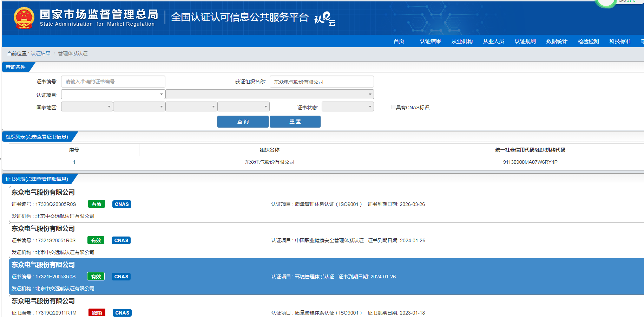This screenshot has width=644, height=317.
Task: Go to 首页 in navigation bar
Action: 399,41
